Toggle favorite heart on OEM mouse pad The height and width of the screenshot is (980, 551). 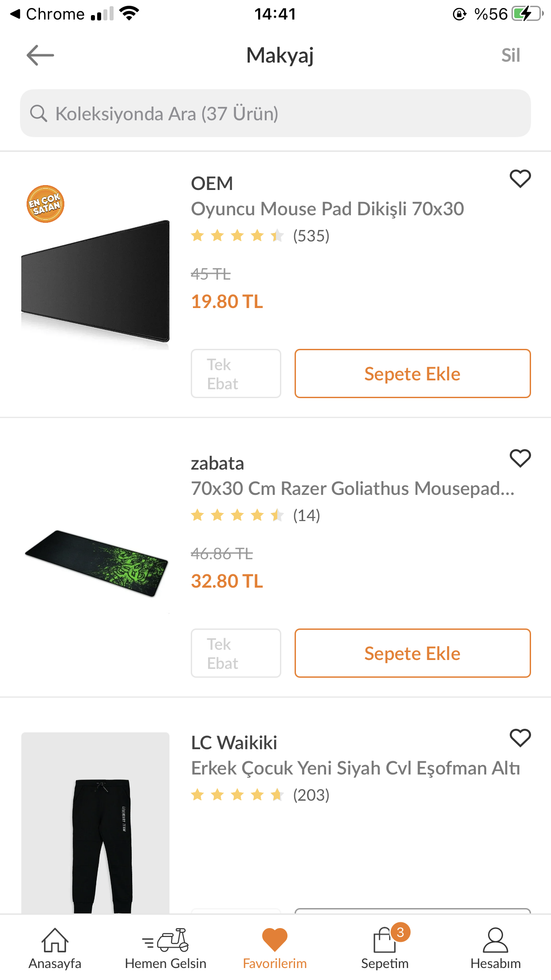520,179
